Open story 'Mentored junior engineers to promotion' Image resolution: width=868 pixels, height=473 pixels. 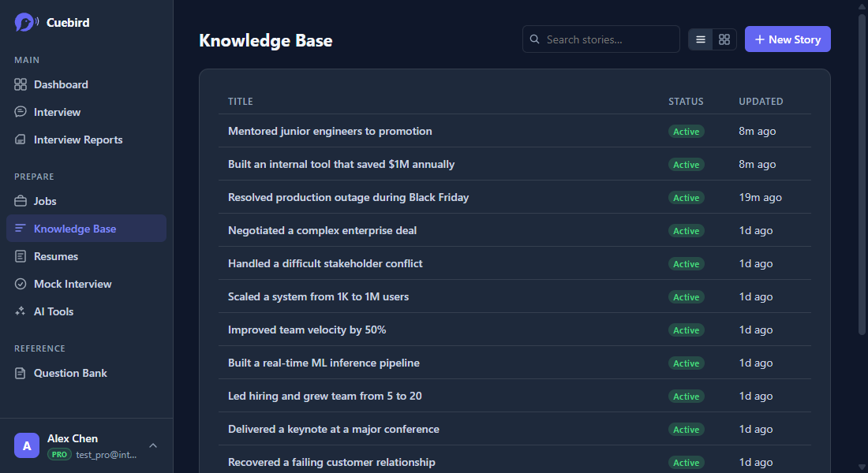pos(330,131)
